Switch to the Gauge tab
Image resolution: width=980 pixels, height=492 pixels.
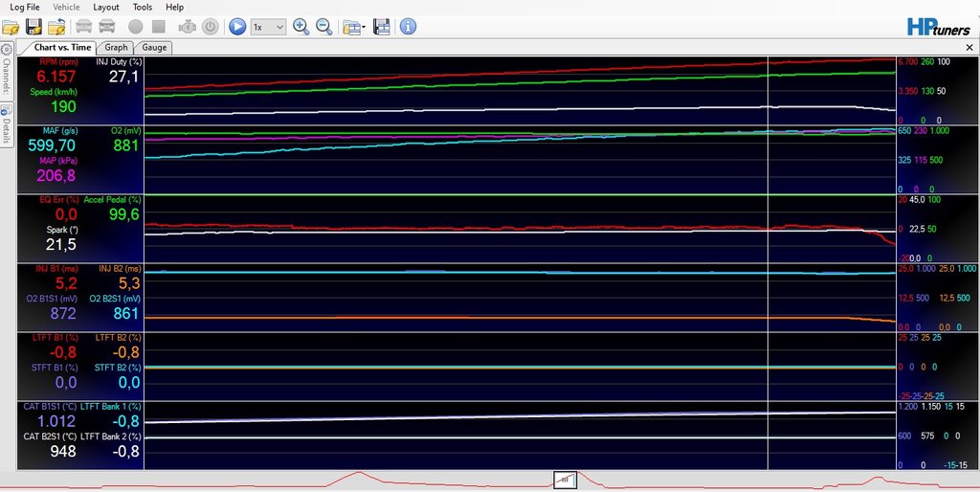(x=154, y=48)
